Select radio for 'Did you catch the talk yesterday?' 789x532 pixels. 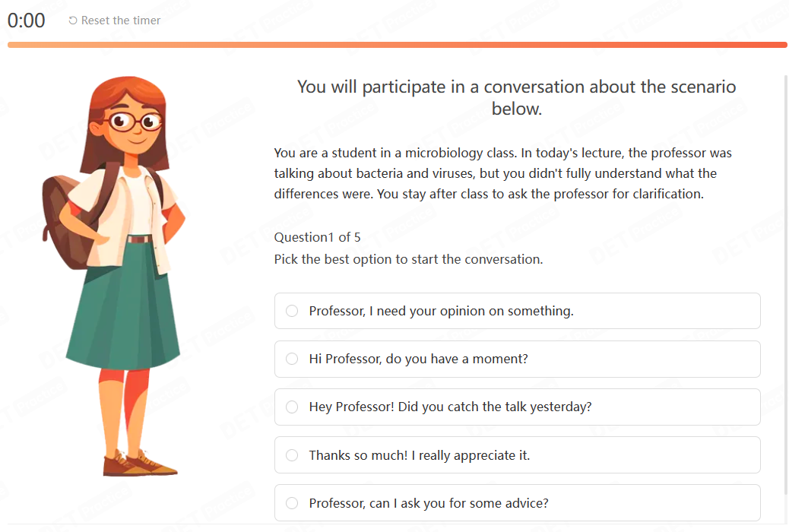tap(292, 407)
